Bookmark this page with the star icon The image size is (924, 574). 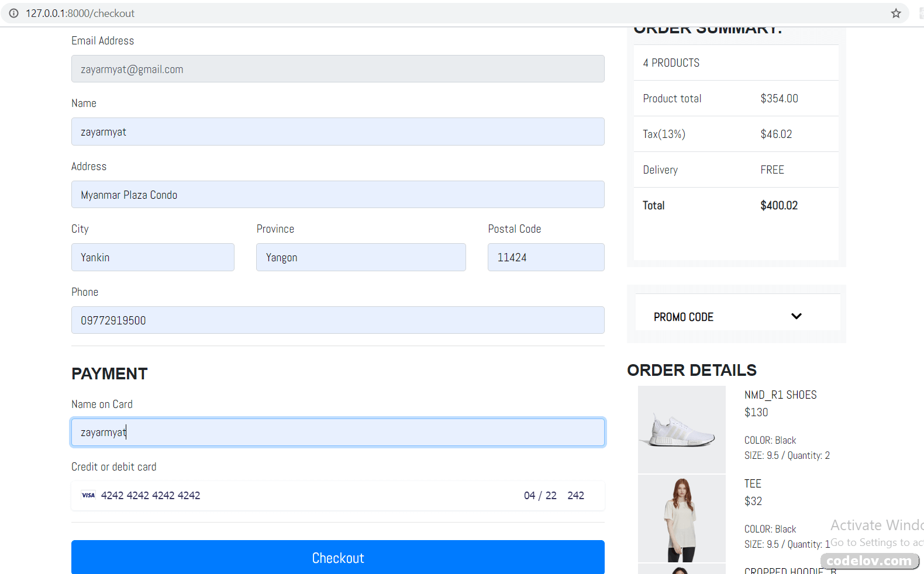click(896, 13)
